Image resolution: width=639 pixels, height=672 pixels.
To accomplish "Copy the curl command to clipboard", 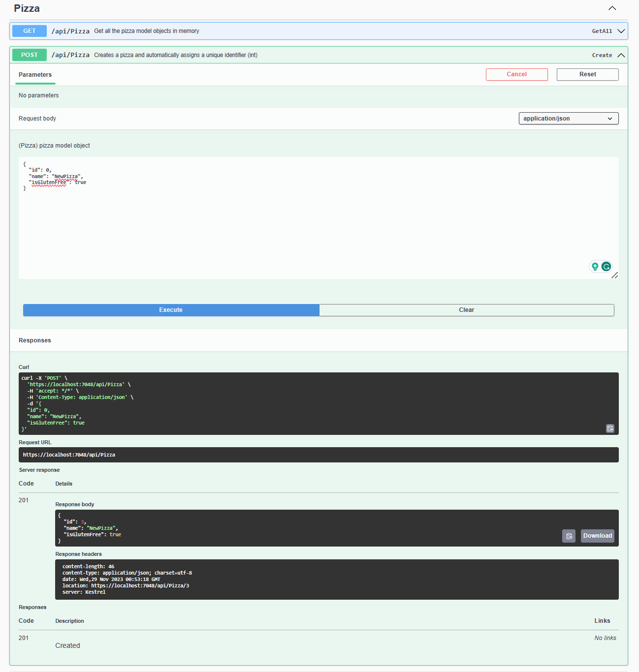I will click(610, 428).
